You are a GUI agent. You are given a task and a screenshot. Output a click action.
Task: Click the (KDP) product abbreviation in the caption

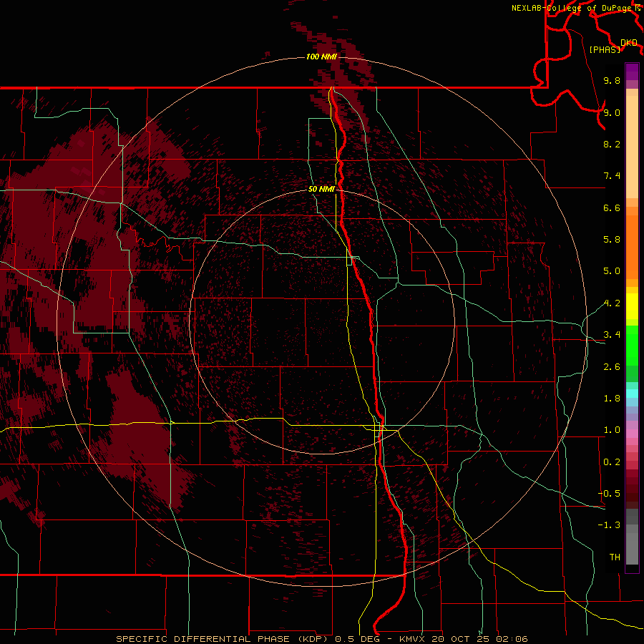(313, 639)
